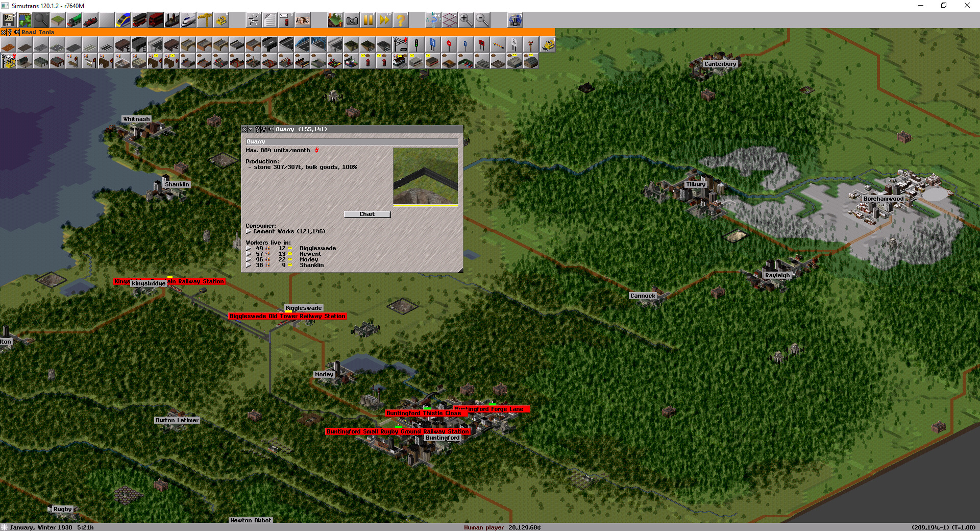
Task: Open the minimap from the toolbar
Action: 24,20
